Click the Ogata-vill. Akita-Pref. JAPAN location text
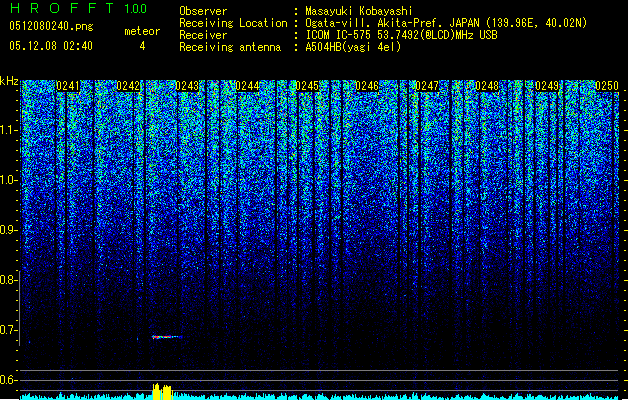The height and width of the screenshot is (400, 629). (x=446, y=23)
